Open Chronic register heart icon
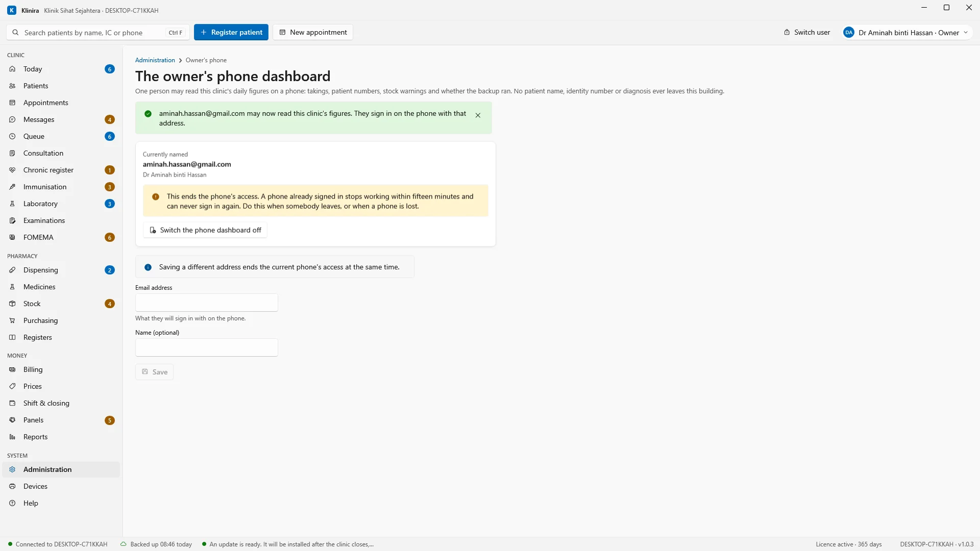The height and width of the screenshot is (551, 980). click(x=12, y=170)
